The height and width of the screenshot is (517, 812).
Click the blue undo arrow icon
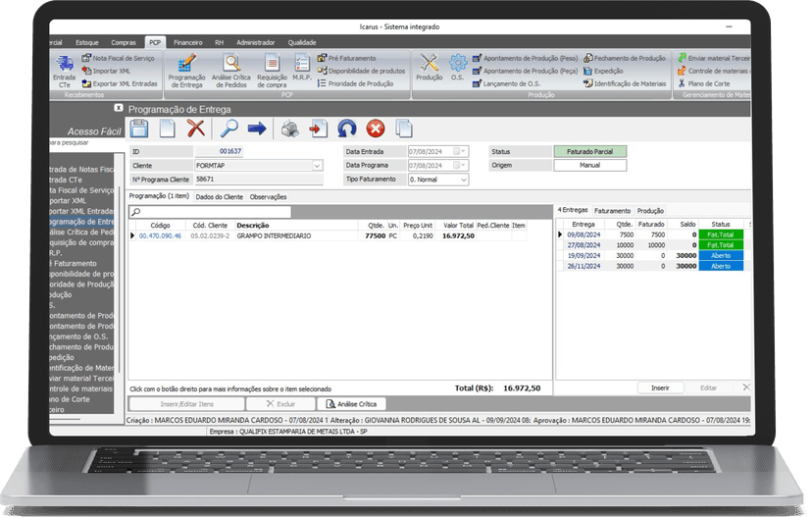pyautogui.click(x=347, y=129)
